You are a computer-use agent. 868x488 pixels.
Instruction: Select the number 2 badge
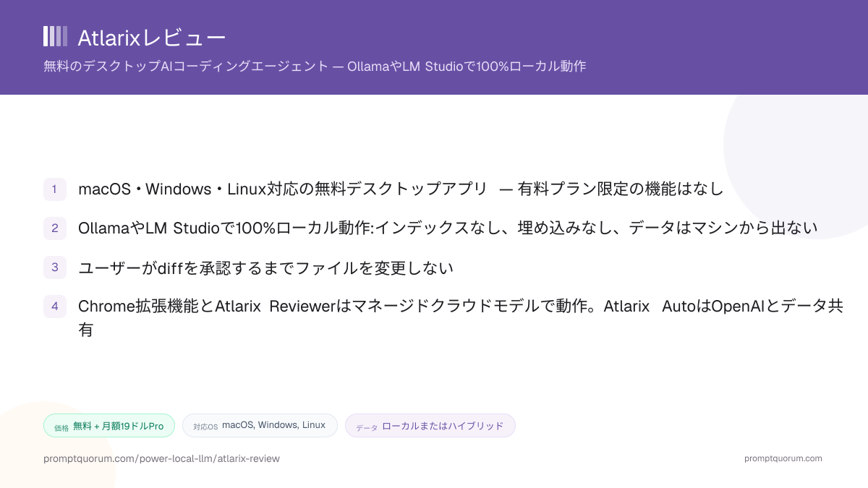[x=55, y=228]
